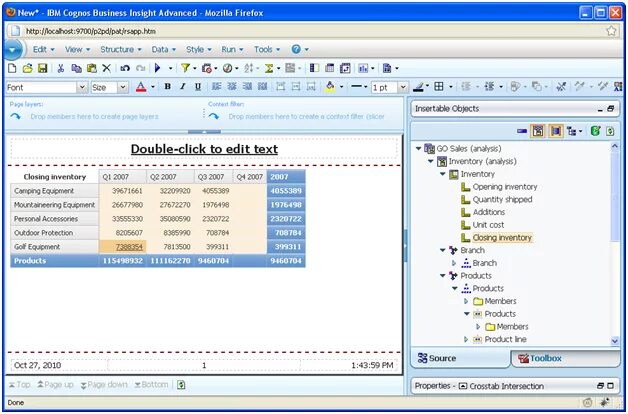Open the Data menu
This screenshot has width=628, height=414.
click(163, 49)
